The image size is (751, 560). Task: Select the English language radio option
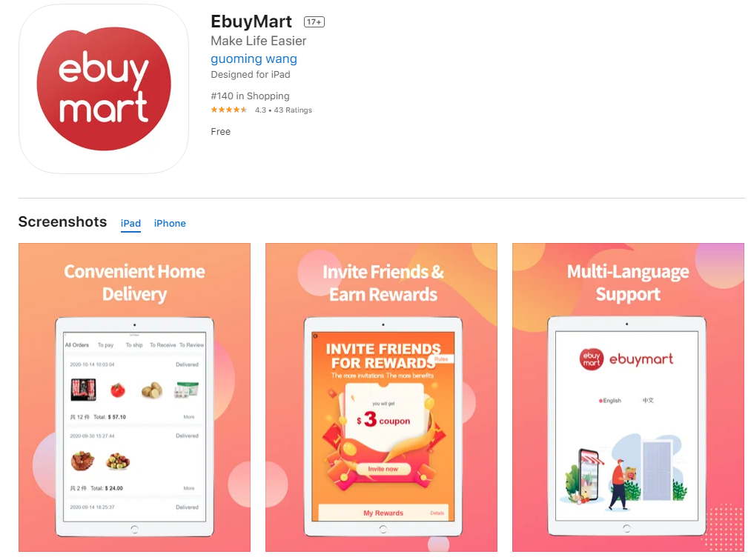click(x=609, y=401)
